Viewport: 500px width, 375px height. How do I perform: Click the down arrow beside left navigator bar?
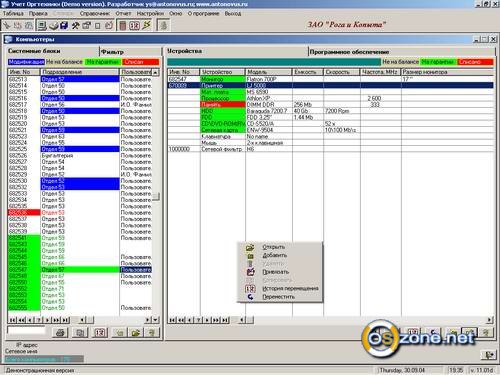click(156, 320)
